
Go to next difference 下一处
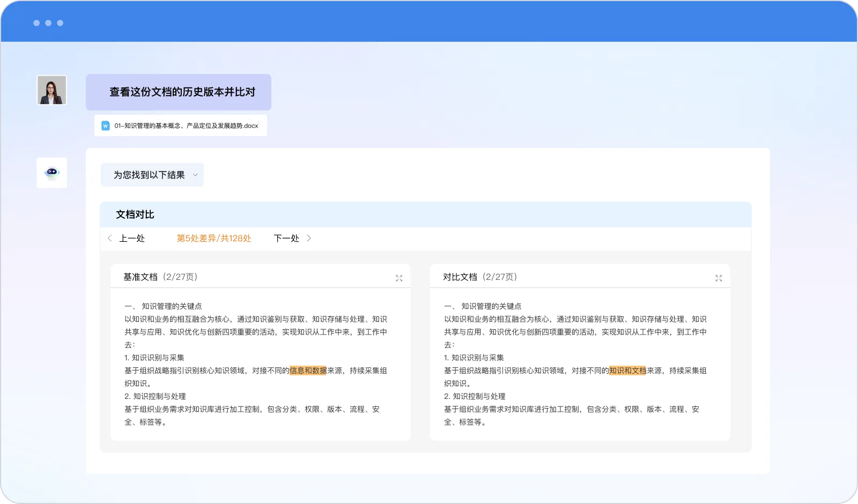(286, 238)
